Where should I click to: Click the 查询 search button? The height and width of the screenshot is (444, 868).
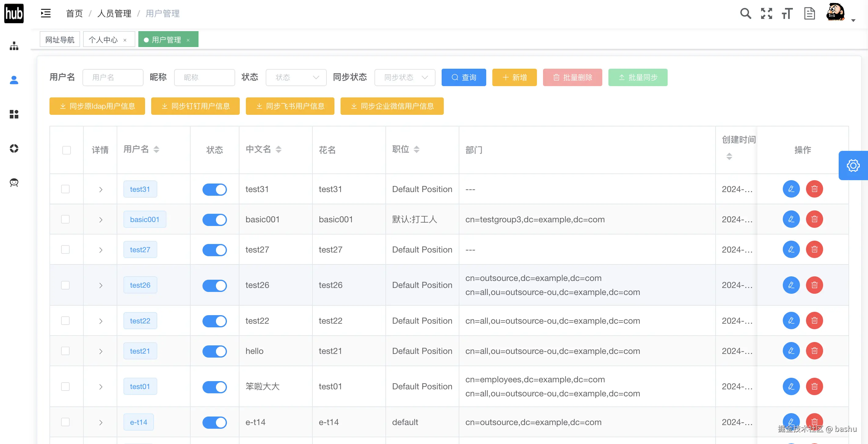(x=464, y=78)
